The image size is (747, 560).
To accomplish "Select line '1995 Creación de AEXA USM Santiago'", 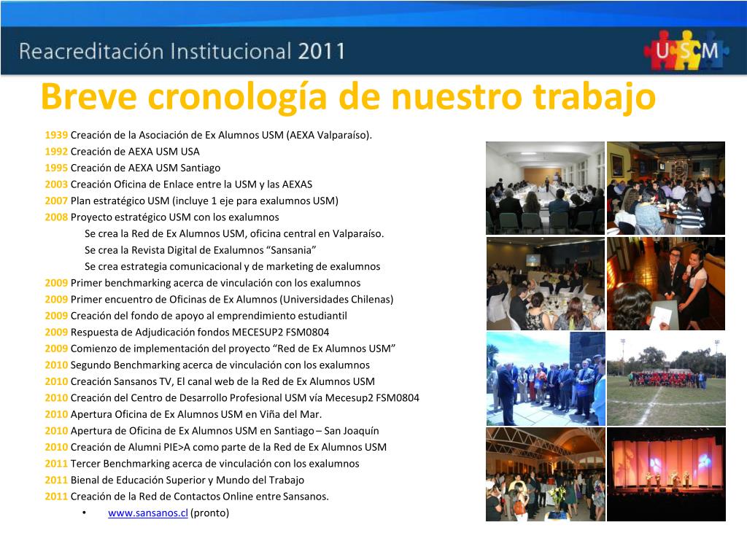I will point(133,168).
